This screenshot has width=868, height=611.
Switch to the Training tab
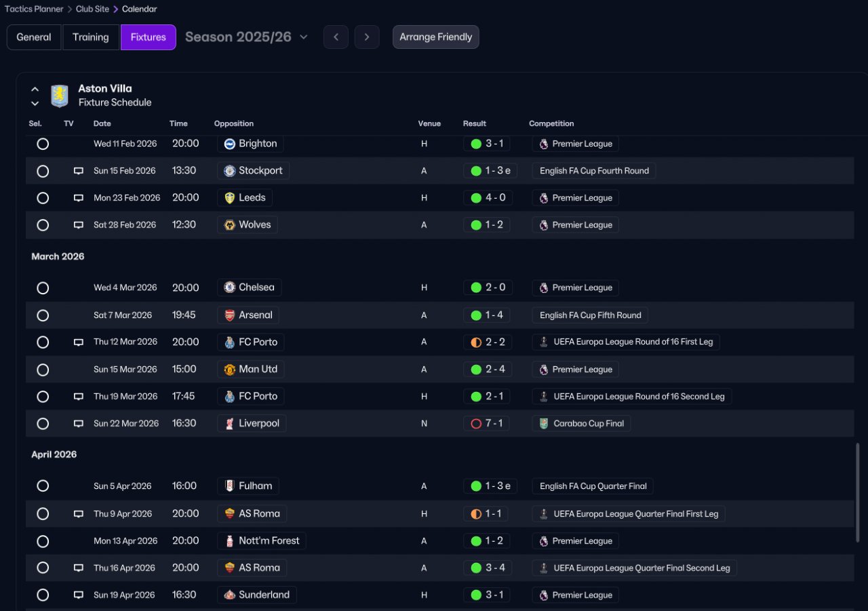[x=91, y=37]
